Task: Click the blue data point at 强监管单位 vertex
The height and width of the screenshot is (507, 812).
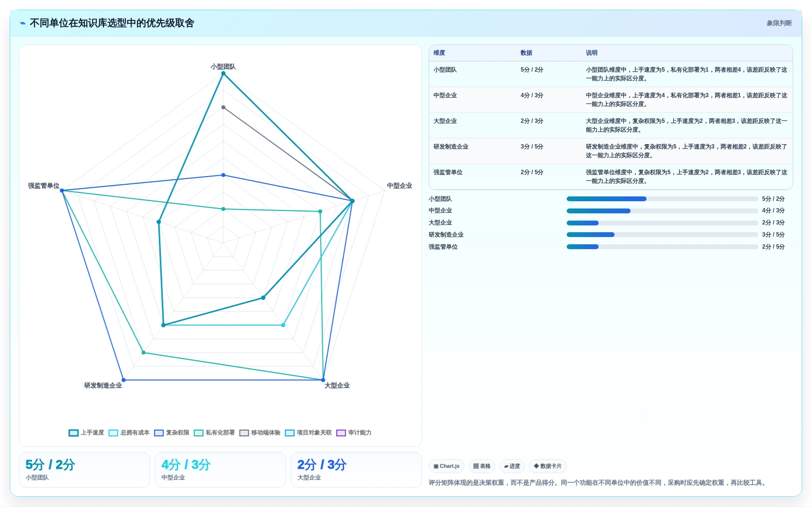Action: click(x=62, y=191)
